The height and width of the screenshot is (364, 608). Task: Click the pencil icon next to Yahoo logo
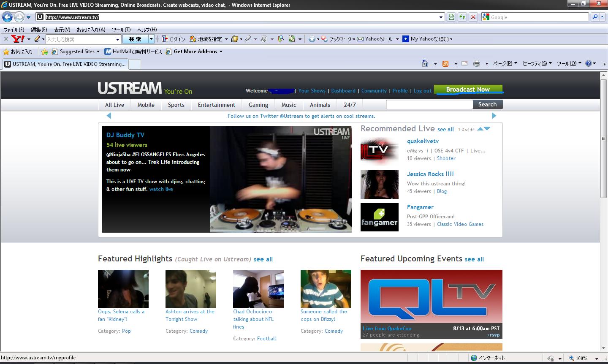[x=37, y=39]
